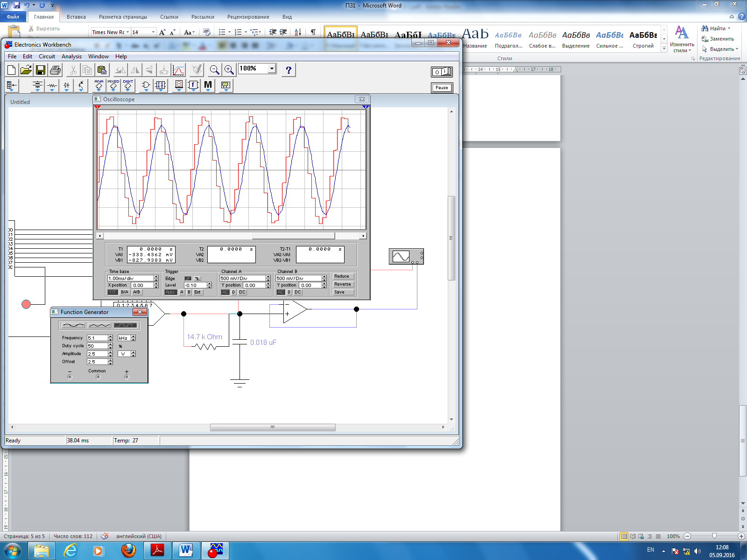Click Reduce on the oscilloscope
This screenshot has height=560, width=747.
[342, 276]
